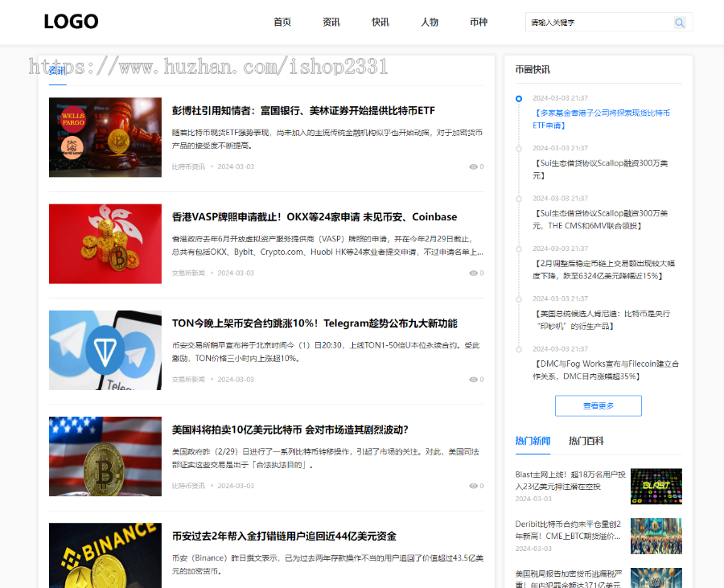Open flash news Sui生态借贷协议Scallop融资300万美元】

pyautogui.click(x=600, y=170)
